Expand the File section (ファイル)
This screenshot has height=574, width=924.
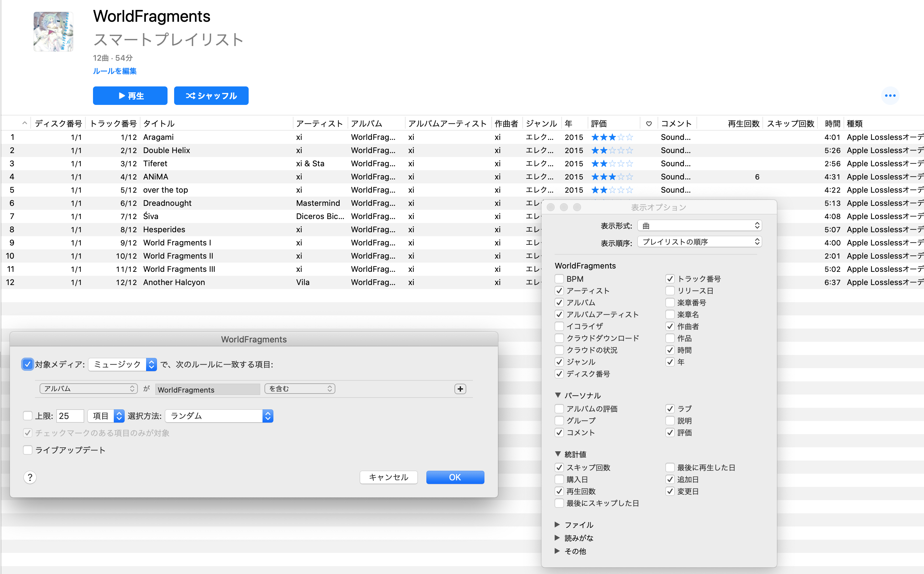(x=557, y=525)
